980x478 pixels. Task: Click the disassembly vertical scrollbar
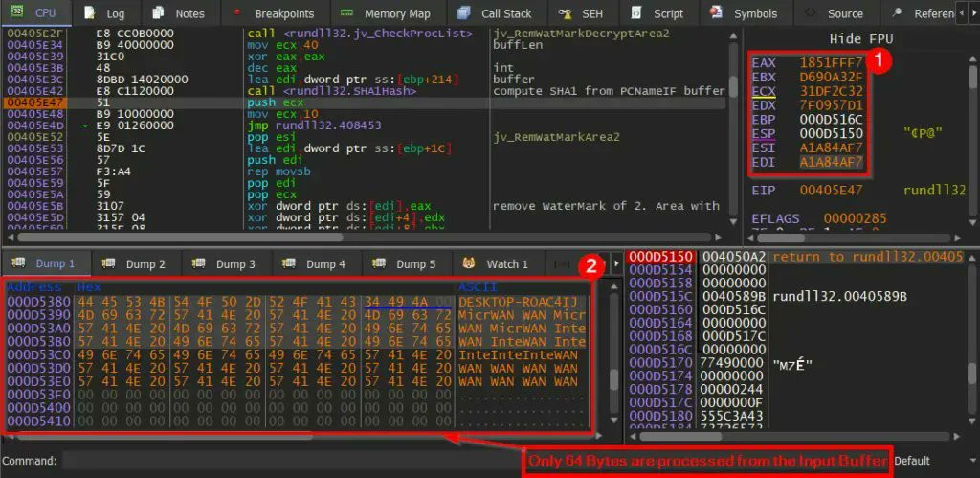(x=734, y=127)
